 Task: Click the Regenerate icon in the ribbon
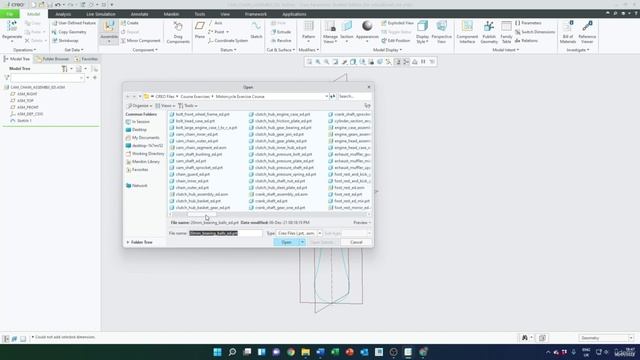(12, 27)
